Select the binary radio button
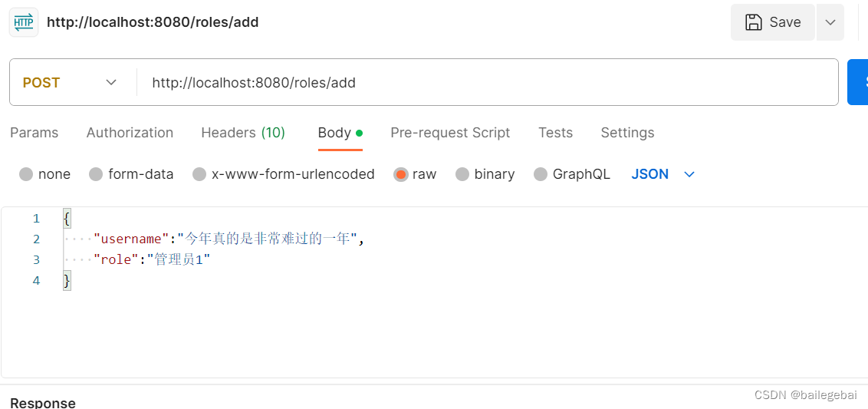 [462, 174]
